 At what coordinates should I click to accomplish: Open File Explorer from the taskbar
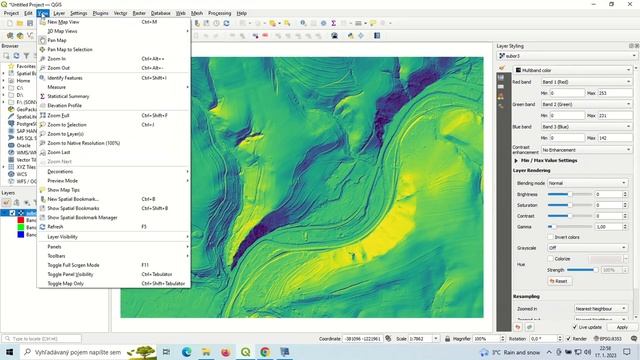coord(206,352)
